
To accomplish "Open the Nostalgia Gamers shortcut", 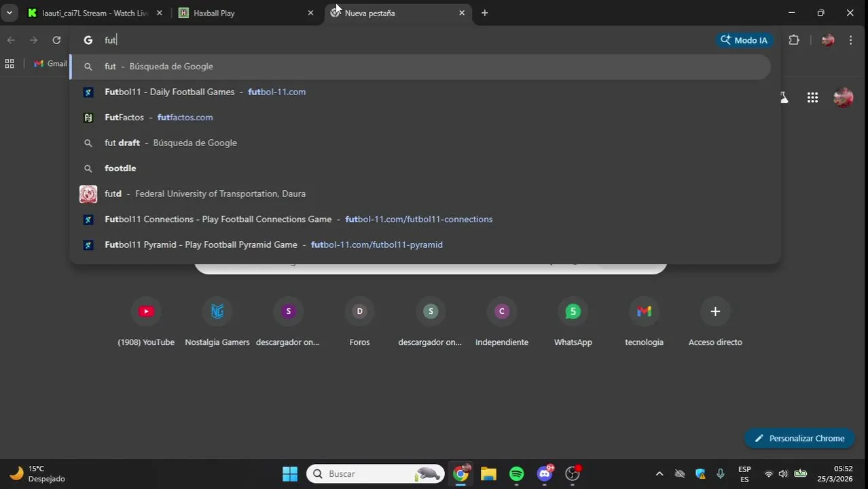I will pyautogui.click(x=217, y=322).
